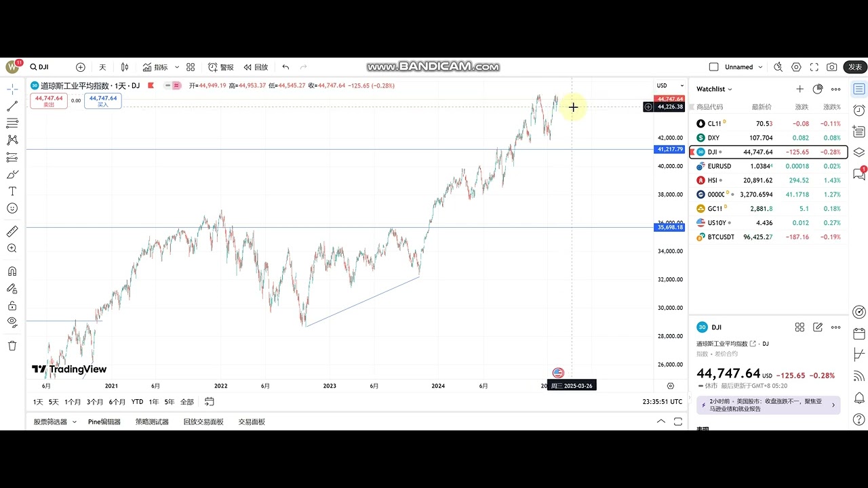Toggle lock all drawing tools

[12, 306]
